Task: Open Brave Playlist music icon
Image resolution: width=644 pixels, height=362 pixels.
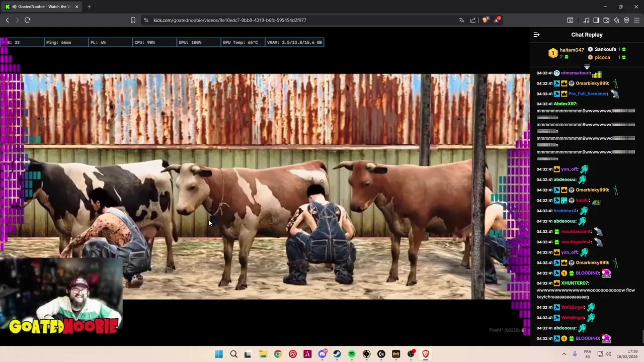Action: (586, 20)
